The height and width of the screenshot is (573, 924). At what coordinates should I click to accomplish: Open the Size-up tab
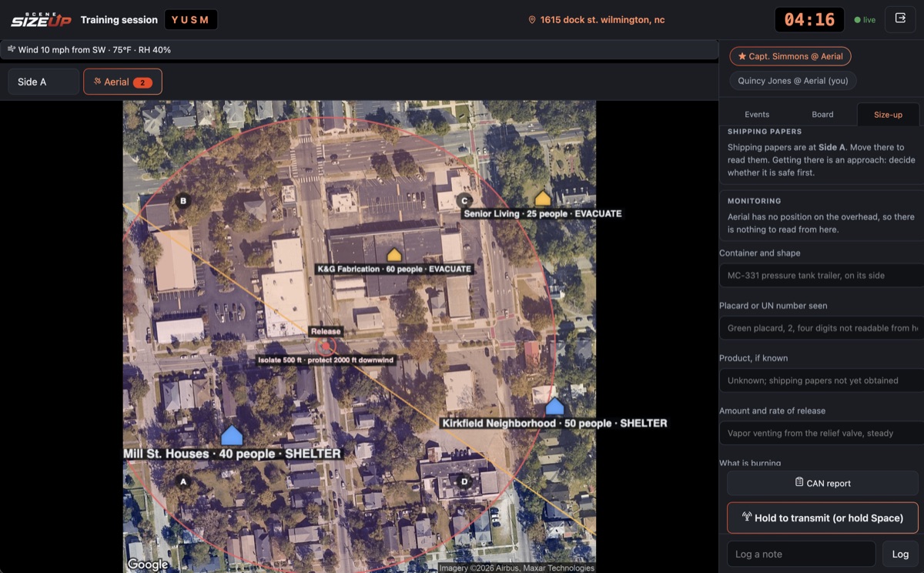coord(888,114)
